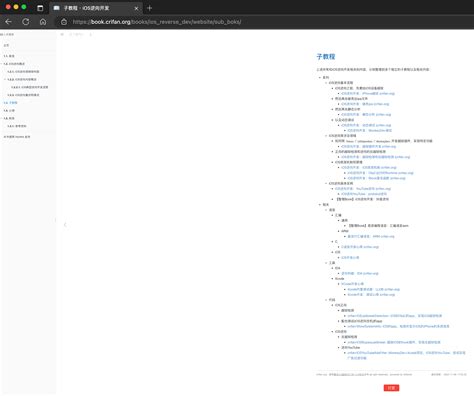Screen dimensions: 474x396
Task: Click the tab overview icon beside the window controls
Action: coord(40,8)
